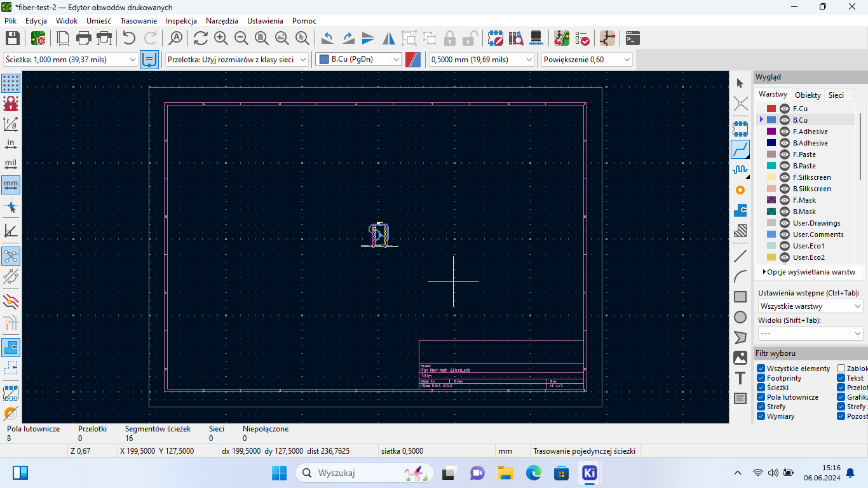Select the F.Mask layer row
Image resolution: width=868 pixels, height=488 pixels.
tap(806, 200)
